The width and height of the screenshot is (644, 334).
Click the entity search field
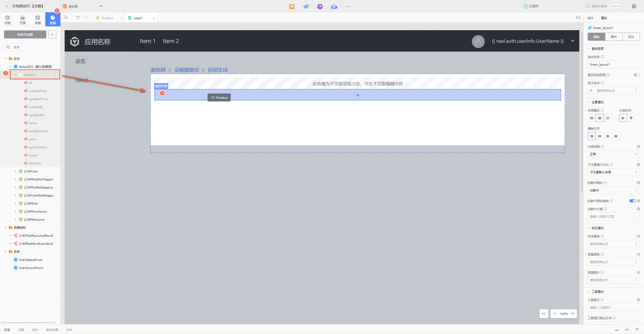click(30, 47)
